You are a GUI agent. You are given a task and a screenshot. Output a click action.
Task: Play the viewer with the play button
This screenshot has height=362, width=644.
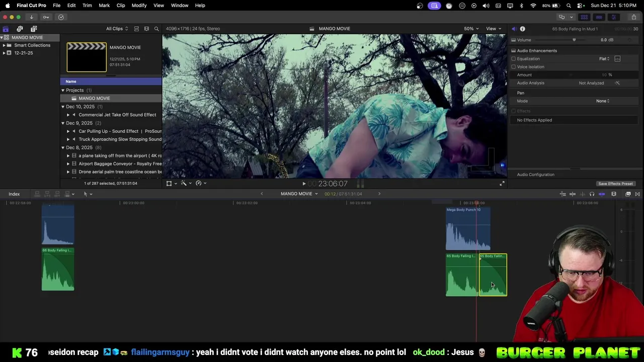304,184
